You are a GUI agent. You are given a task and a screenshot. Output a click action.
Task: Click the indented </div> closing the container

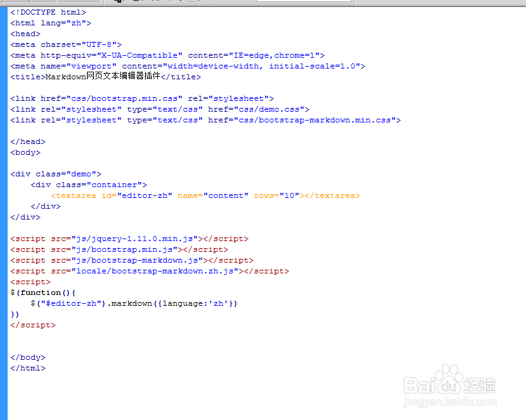point(46,206)
